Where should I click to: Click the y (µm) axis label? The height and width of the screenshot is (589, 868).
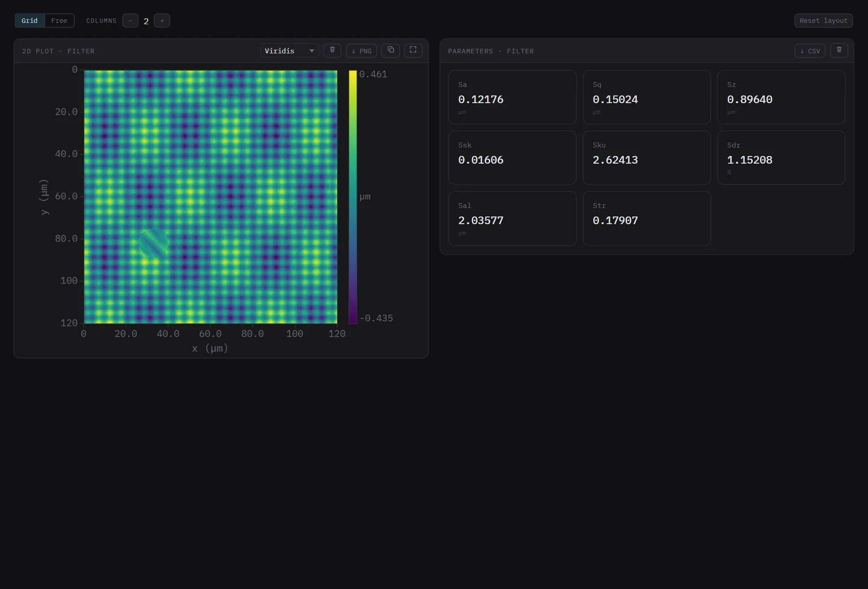pos(44,197)
